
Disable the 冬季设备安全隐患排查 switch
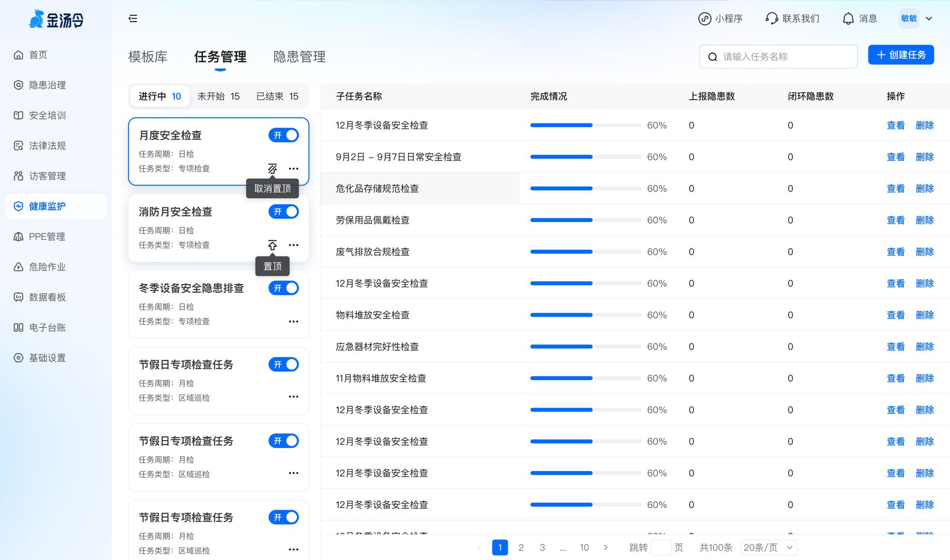click(x=284, y=288)
